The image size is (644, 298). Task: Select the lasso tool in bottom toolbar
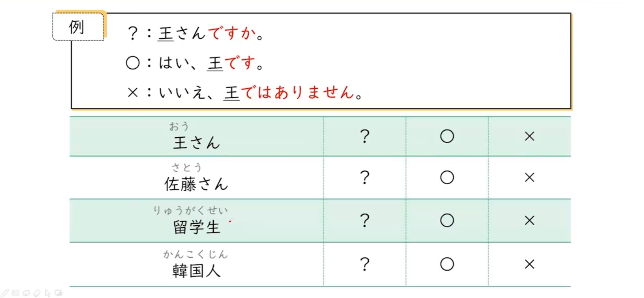pos(26,293)
